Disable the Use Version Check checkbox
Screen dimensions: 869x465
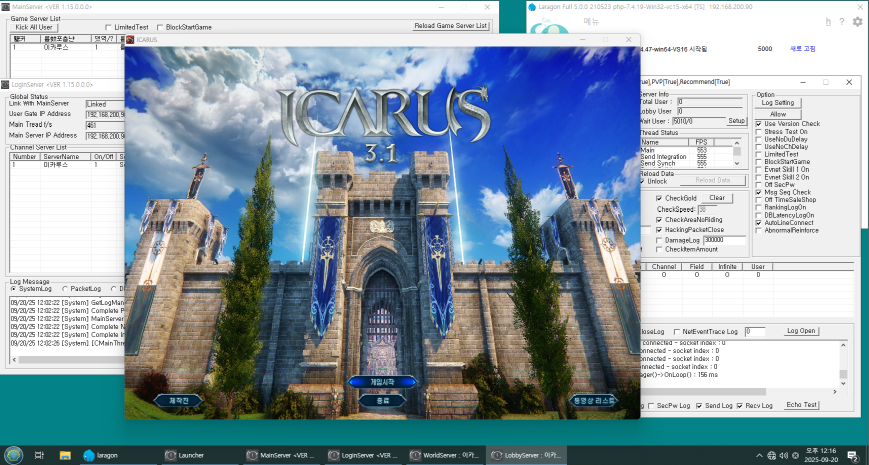759,124
